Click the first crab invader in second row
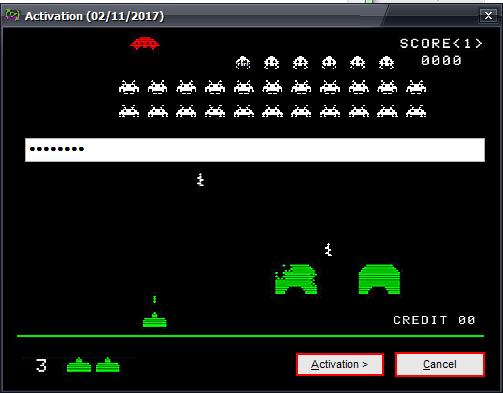 point(129,87)
